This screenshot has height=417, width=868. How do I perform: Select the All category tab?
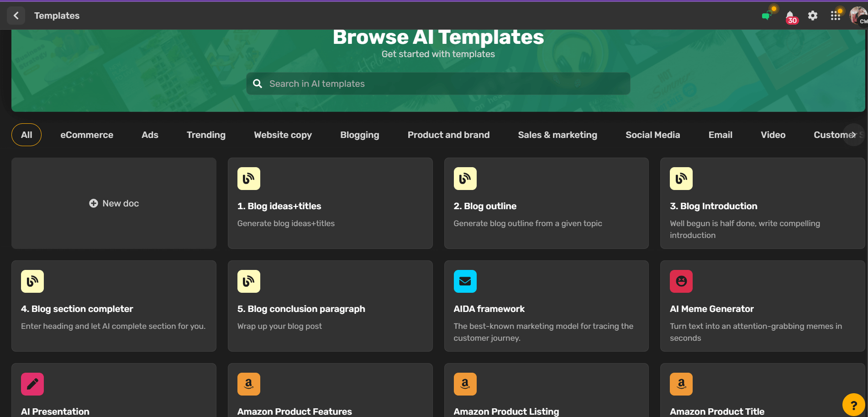pyautogui.click(x=26, y=135)
